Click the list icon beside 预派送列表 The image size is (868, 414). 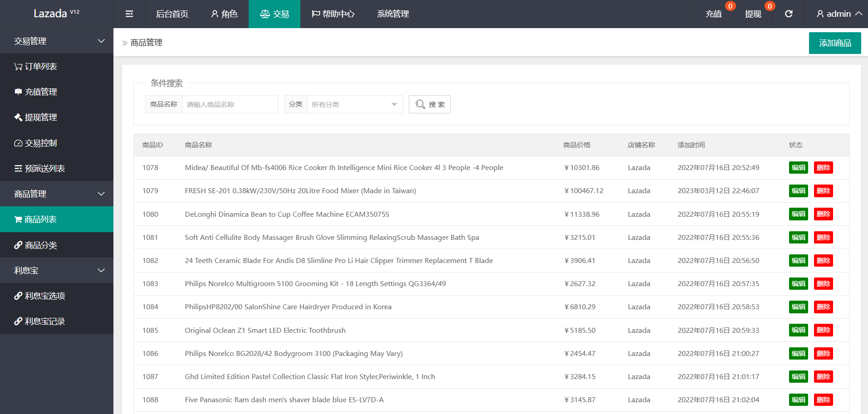coord(18,169)
